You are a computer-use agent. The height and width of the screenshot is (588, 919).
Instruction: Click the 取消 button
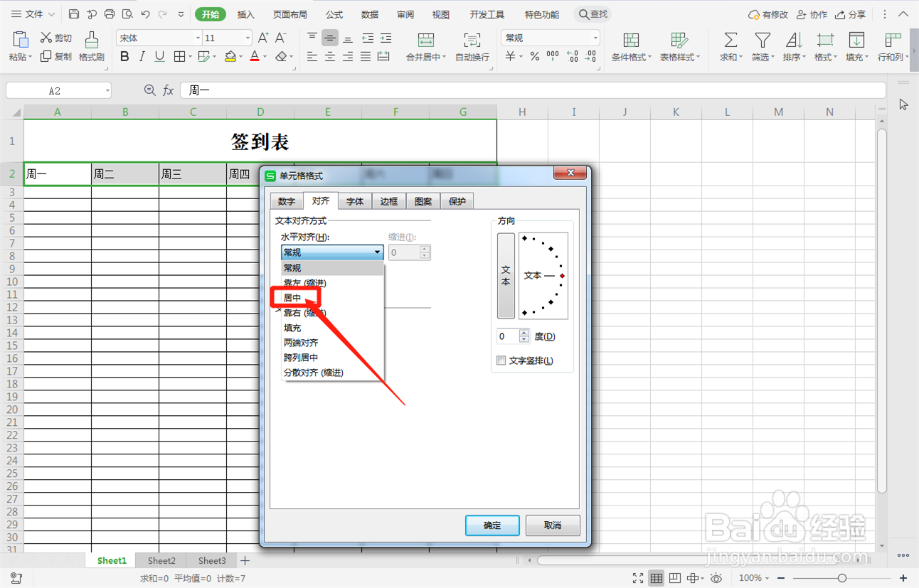pos(553,525)
